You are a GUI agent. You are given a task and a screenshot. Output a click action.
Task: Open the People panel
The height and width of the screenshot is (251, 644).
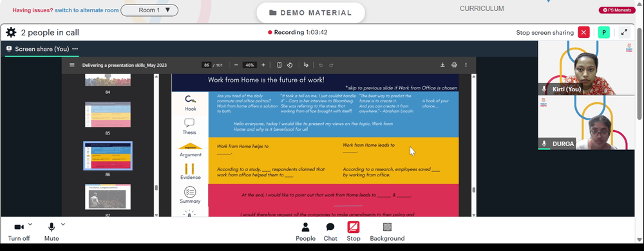[305, 232]
